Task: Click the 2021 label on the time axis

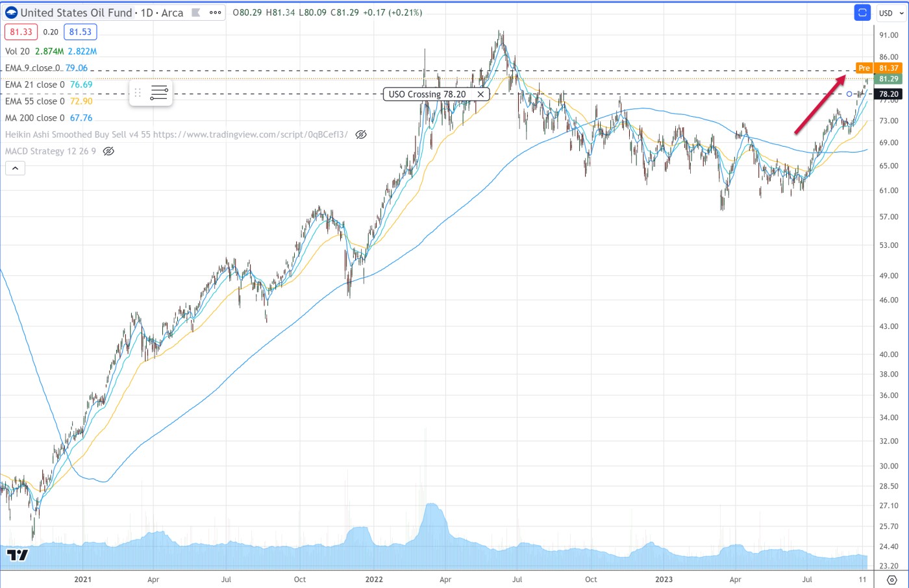Action: coord(82,580)
